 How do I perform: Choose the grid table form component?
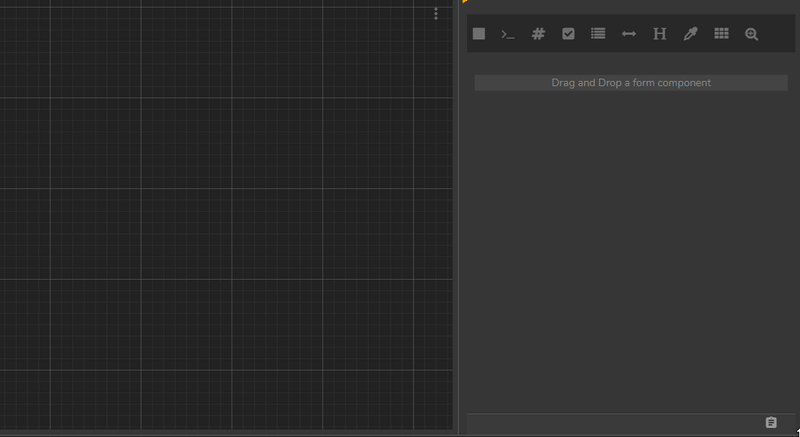pyautogui.click(x=721, y=34)
